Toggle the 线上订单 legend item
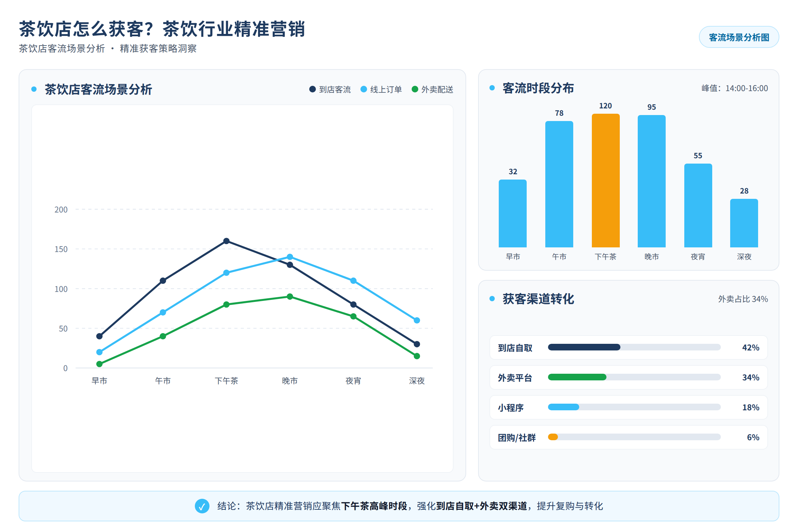The height and width of the screenshot is (532, 798). coord(381,89)
